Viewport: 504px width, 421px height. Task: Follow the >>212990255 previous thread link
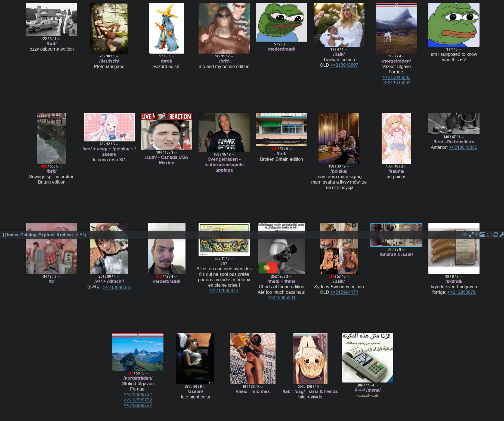click(117, 287)
